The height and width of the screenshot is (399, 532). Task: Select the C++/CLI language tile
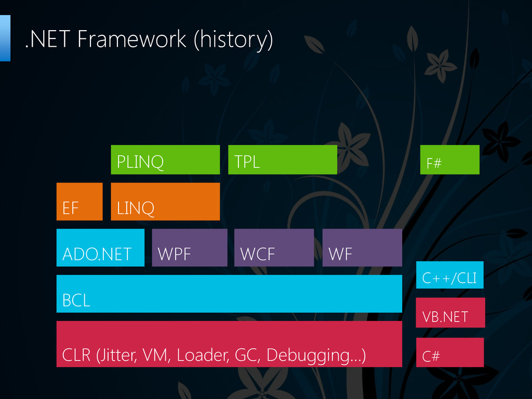pos(450,275)
